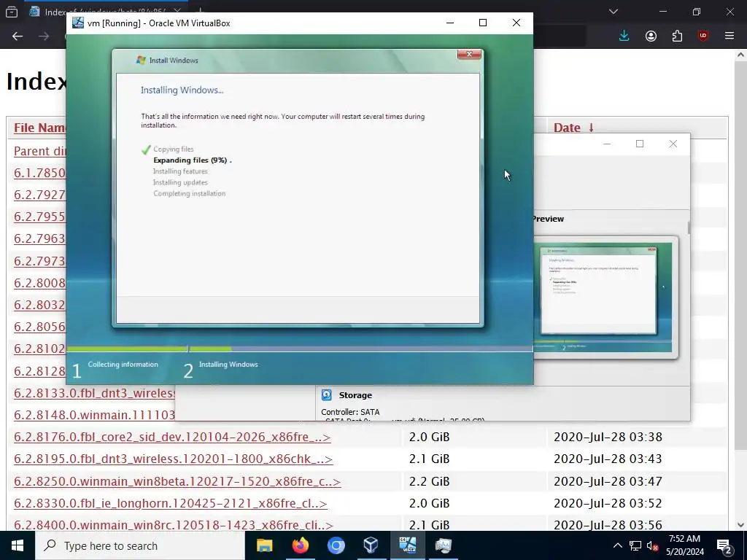Click the setup progress bar above stage 2
The height and width of the screenshot is (560, 747).
click(x=361, y=349)
